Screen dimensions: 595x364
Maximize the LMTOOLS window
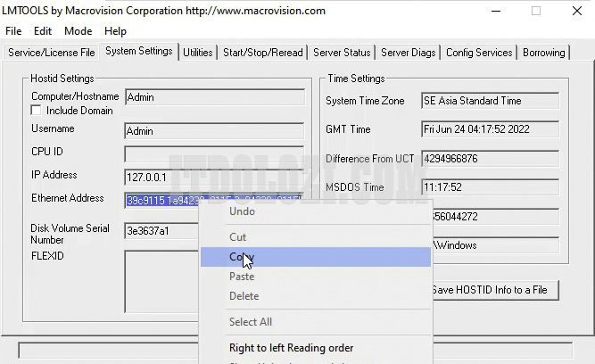click(x=536, y=11)
